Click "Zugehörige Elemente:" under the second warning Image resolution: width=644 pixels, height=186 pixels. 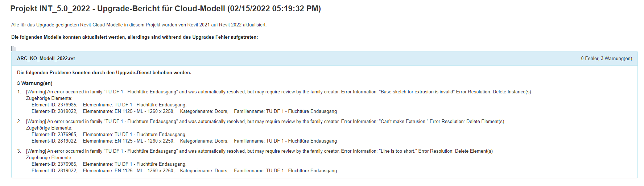click(49, 128)
